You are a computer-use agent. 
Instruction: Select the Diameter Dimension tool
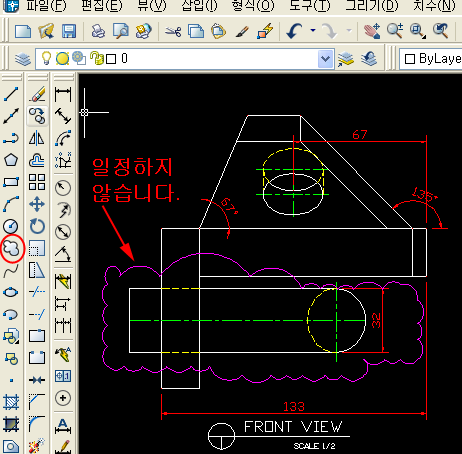click(x=63, y=232)
